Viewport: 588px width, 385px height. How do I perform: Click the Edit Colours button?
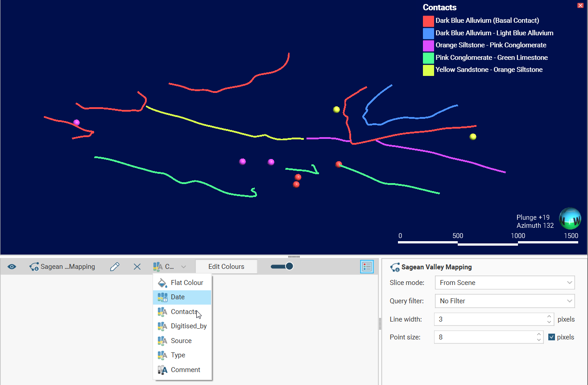[x=226, y=267]
